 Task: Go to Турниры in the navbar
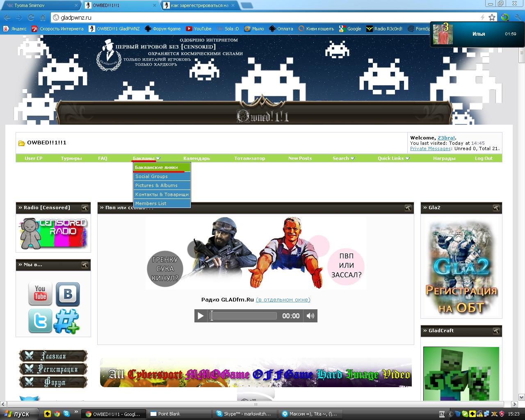71,158
